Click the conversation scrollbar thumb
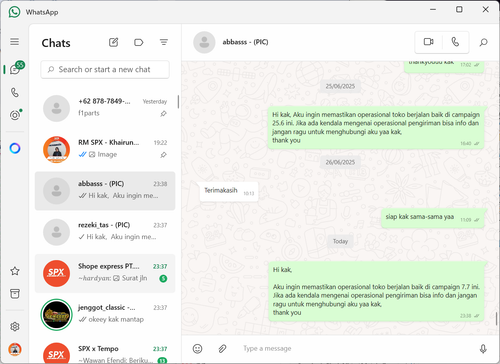 point(497,319)
